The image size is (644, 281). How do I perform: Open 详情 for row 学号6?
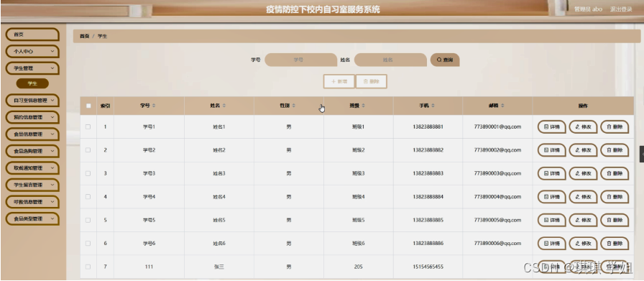coord(551,244)
